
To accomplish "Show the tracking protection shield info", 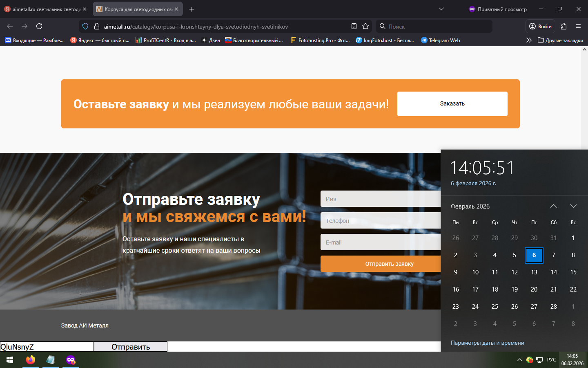I will [x=85, y=26].
